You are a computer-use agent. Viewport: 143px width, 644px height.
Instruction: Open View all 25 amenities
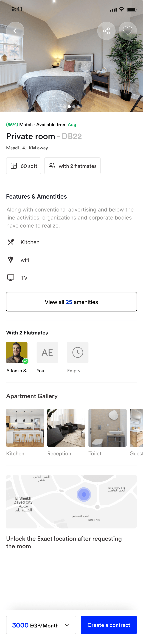(x=71, y=302)
